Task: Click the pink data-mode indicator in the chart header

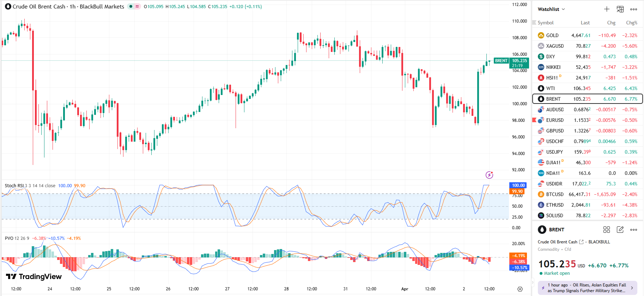Action: 137,6
